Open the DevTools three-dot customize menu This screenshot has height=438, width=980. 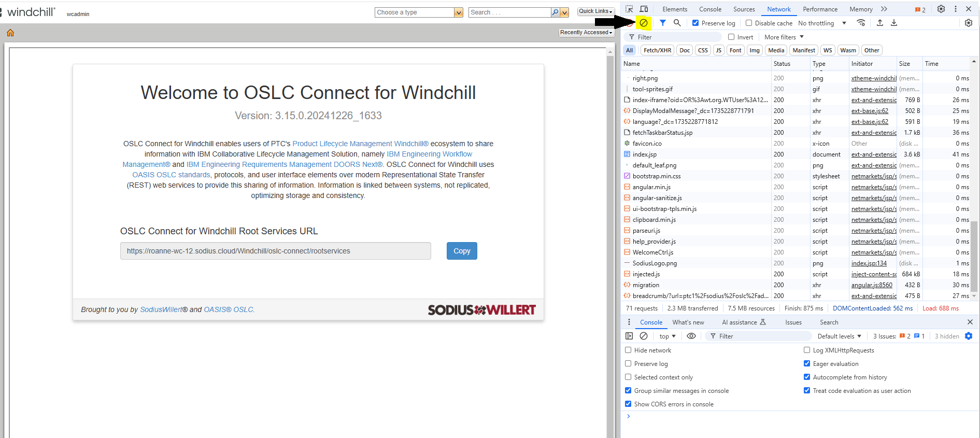[956, 9]
